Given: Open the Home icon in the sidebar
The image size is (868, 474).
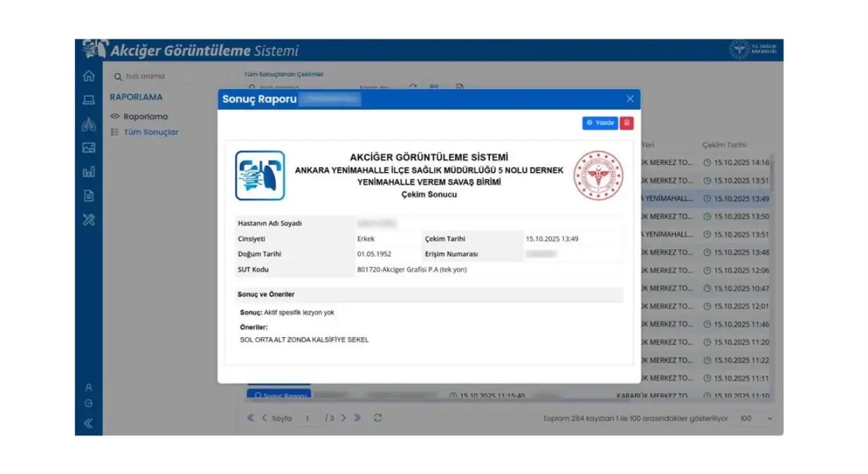Looking at the screenshot, I should [88, 75].
